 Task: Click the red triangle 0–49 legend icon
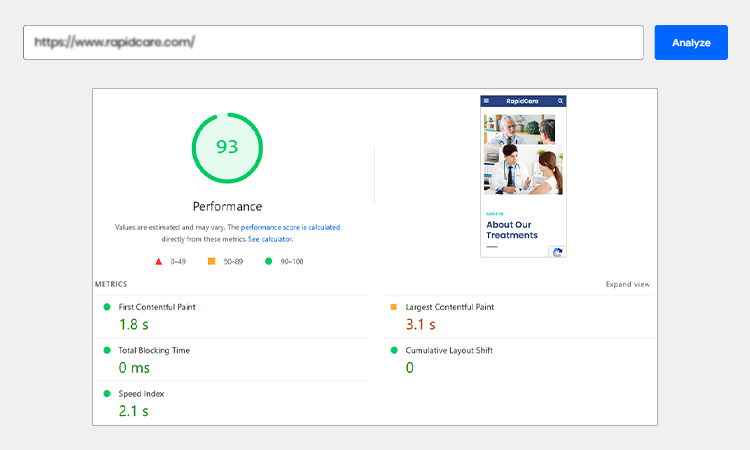click(x=158, y=261)
